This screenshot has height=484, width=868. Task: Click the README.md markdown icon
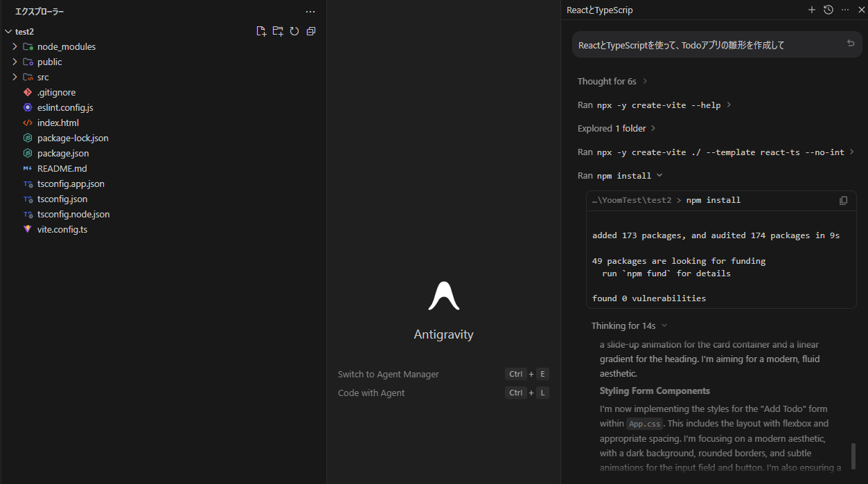[x=28, y=168]
